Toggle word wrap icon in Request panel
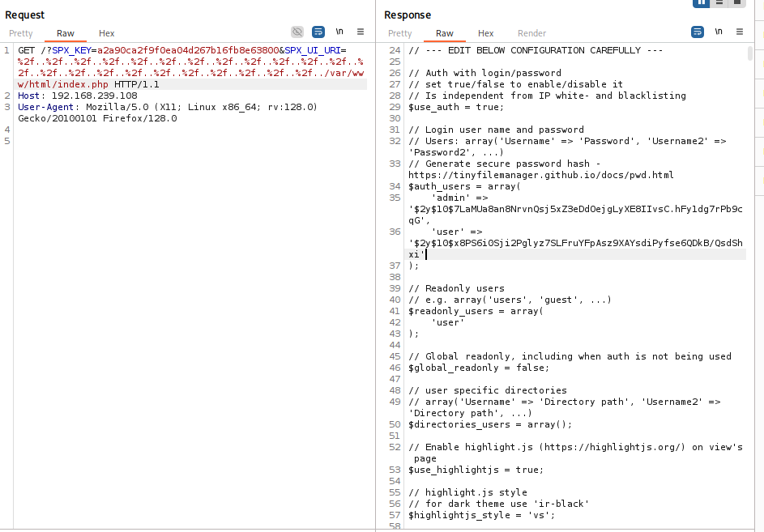Viewport: 764px width, 532px height. [318, 32]
